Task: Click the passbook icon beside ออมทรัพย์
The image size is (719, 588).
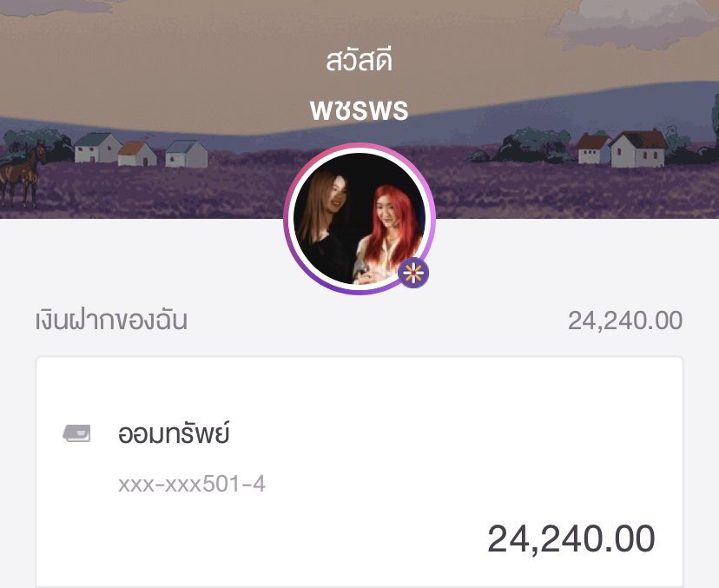Action: point(76,433)
